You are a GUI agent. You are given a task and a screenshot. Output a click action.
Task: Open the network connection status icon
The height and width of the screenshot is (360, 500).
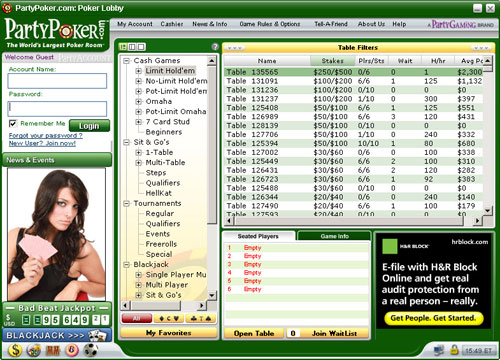pos(439,350)
